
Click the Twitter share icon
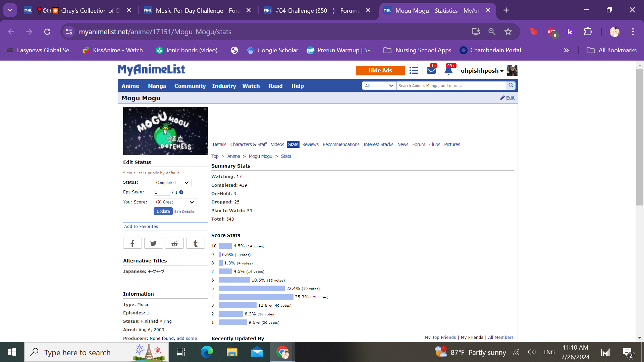(x=153, y=243)
